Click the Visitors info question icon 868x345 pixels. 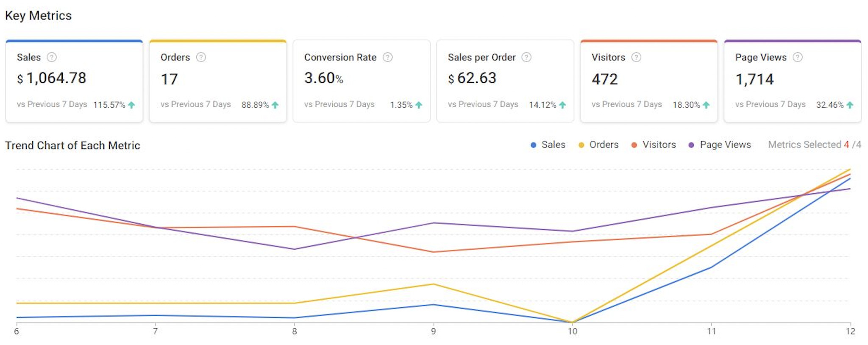click(636, 57)
